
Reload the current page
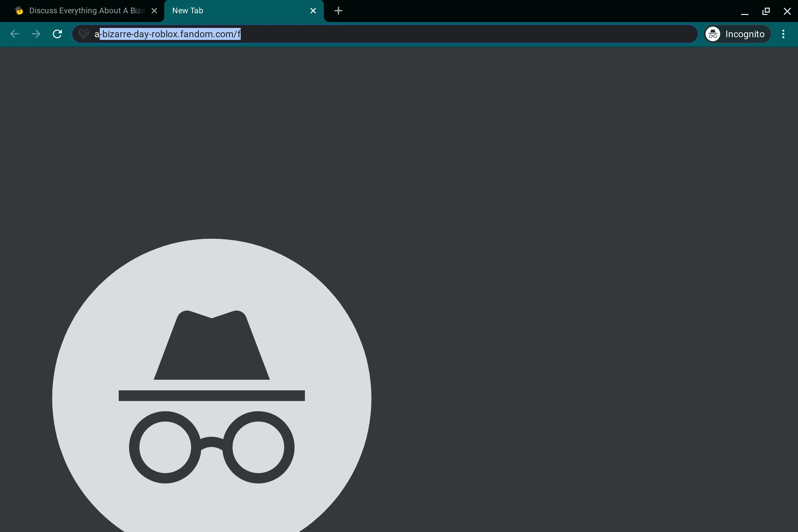[57, 34]
